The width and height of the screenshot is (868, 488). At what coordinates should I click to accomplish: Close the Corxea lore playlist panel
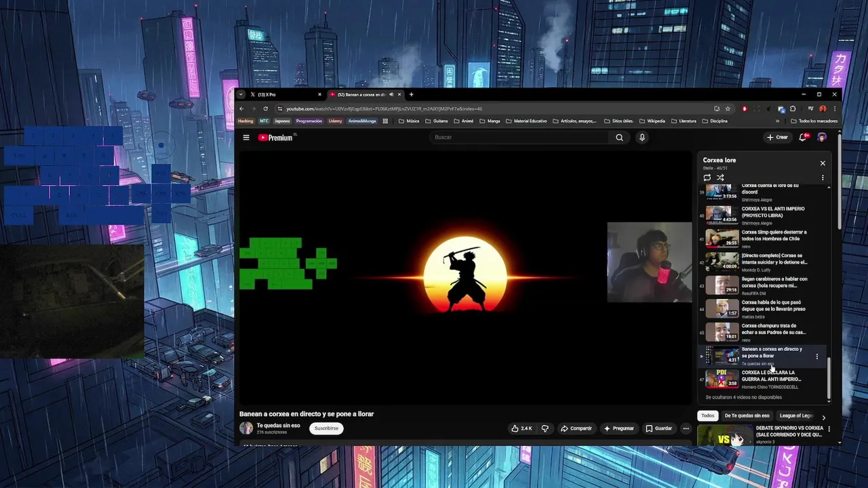[823, 163]
